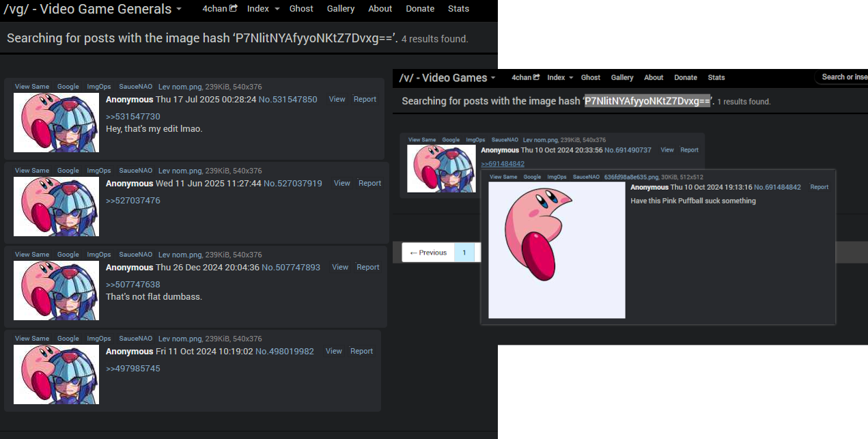This screenshot has width=868, height=439.
Task: Click SauceNAO on post No.691484842 popup
Action: tap(586, 177)
